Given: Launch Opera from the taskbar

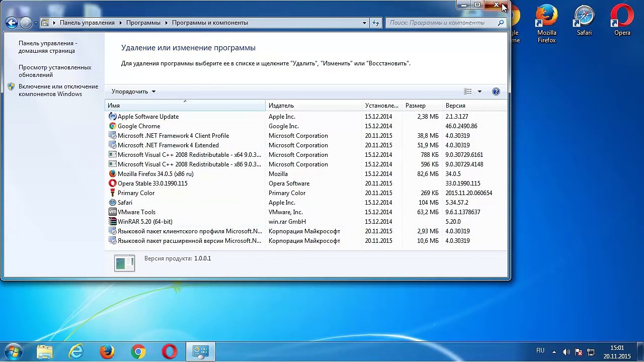Looking at the screenshot, I should coord(170,351).
